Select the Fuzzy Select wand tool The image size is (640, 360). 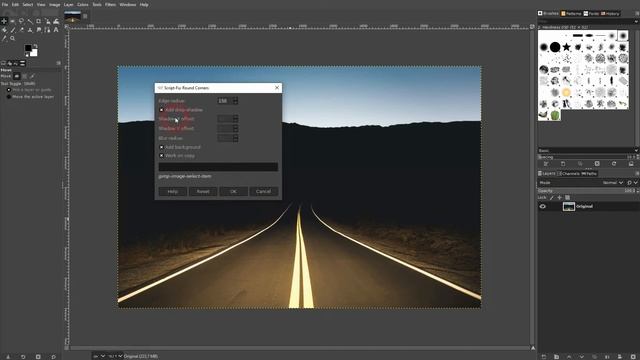tap(30, 21)
